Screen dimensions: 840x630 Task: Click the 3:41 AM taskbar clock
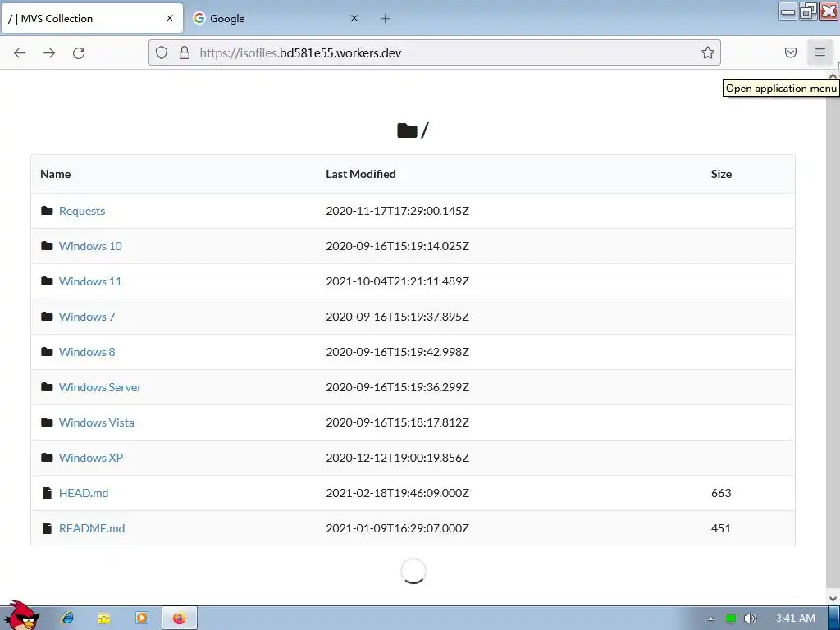coord(796,619)
